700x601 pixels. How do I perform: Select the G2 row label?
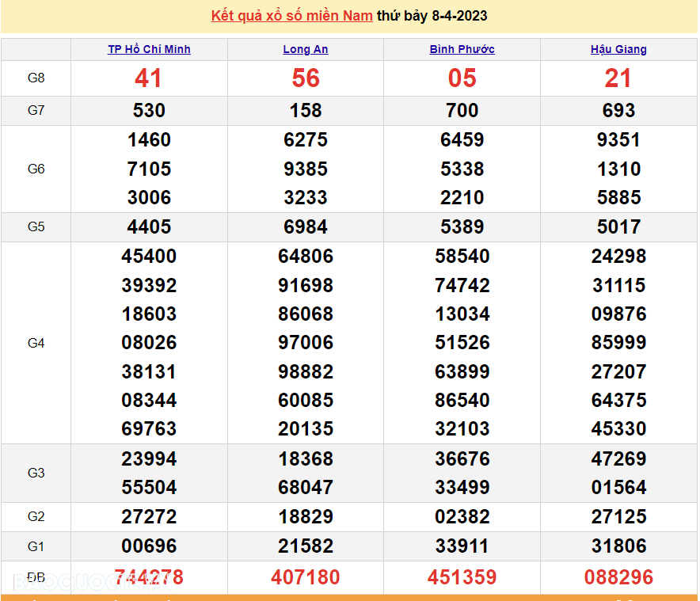36,516
